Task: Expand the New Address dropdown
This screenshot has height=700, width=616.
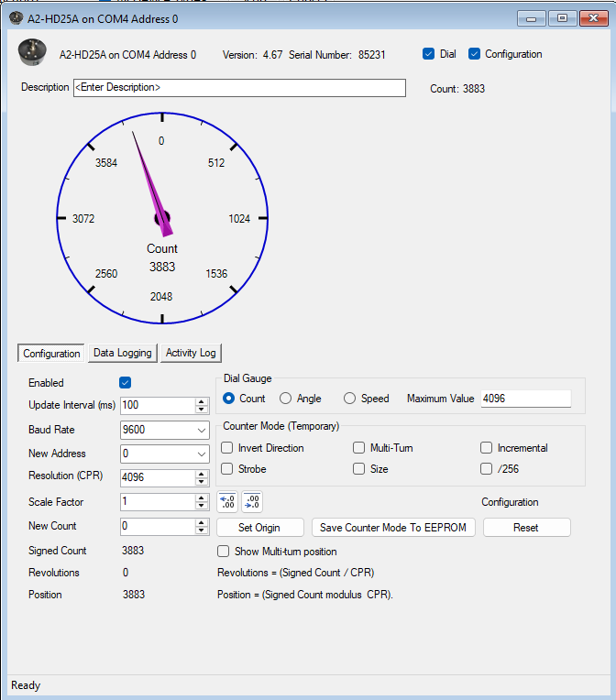Action: pyautogui.click(x=201, y=454)
